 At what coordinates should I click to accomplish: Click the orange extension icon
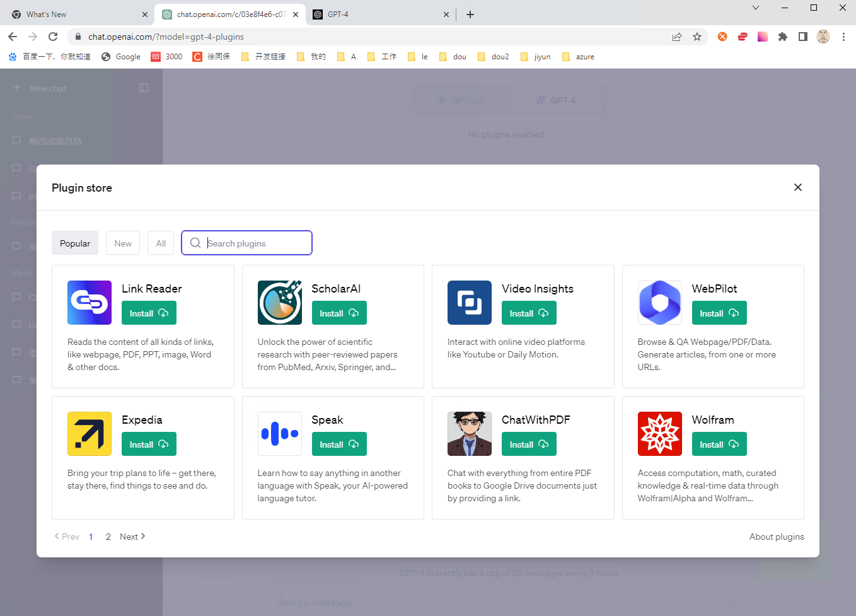tap(722, 37)
